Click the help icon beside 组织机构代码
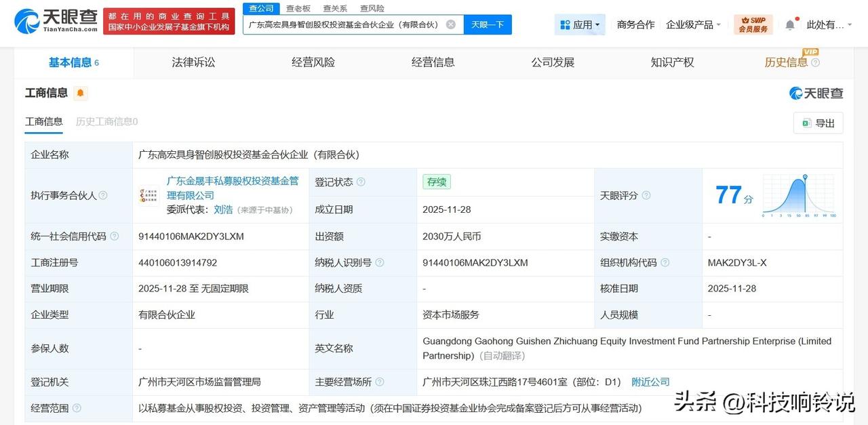The image size is (868, 425). pos(665,263)
